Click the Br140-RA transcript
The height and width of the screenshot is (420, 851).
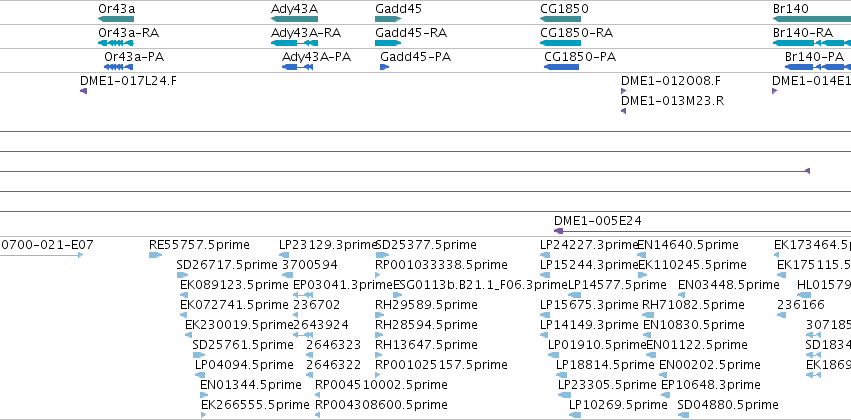812,43
